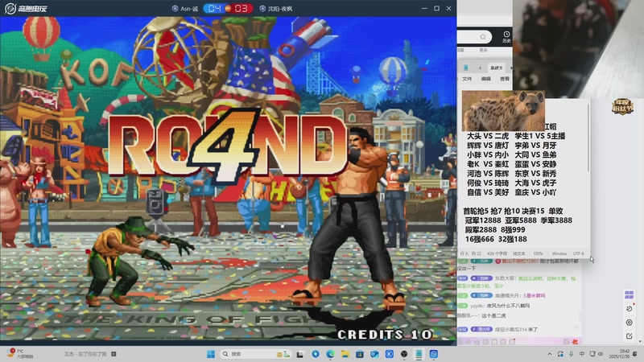
Task: Open the blue K app on taskbar
Action: click(390, 354)
